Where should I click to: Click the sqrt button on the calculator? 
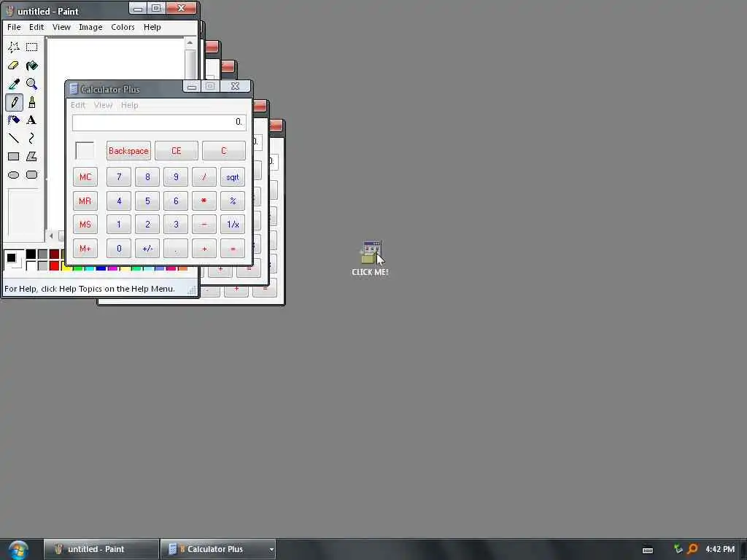[233, 177]
